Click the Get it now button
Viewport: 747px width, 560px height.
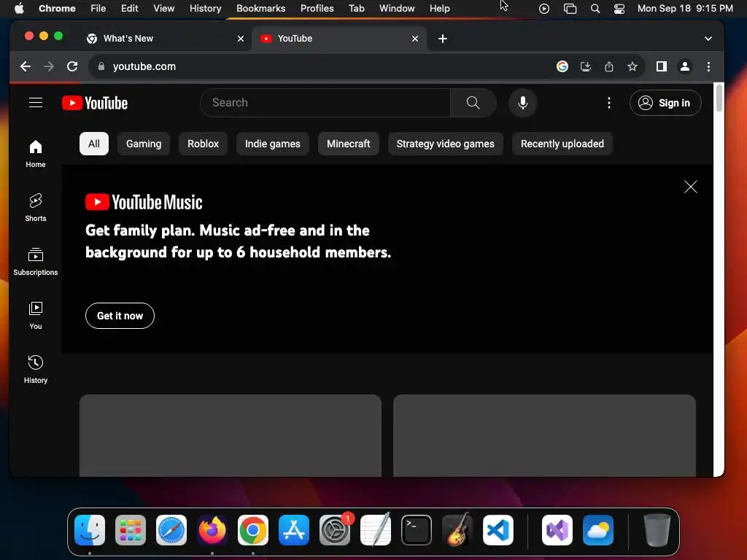(x=120, y=316)
